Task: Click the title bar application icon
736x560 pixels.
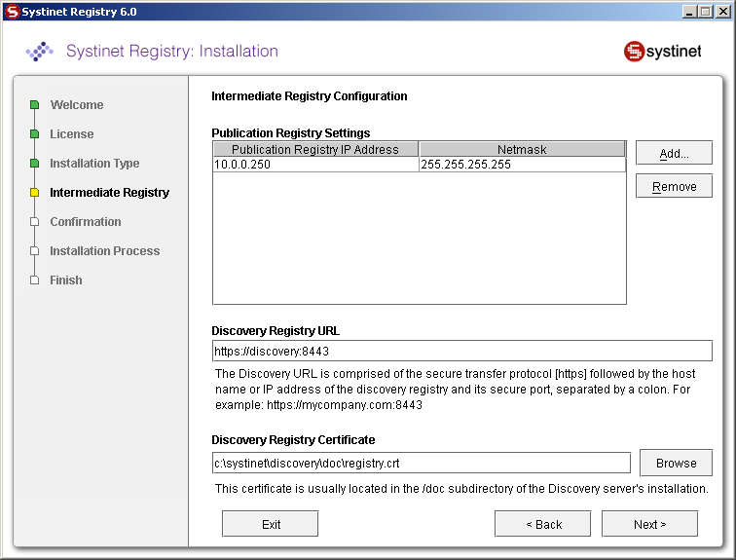Action: 13,12
